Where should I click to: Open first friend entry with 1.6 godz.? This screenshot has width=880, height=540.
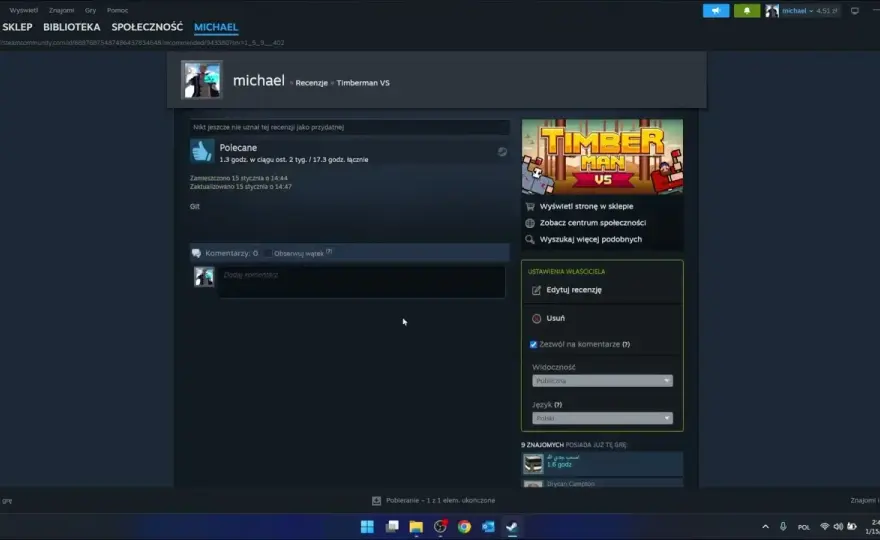coord(602,464)
